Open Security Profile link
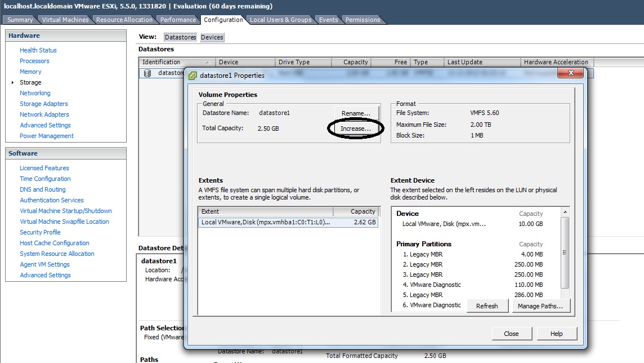Image resolution: width=644 pixels, height=363 pixels. point(40,232)
